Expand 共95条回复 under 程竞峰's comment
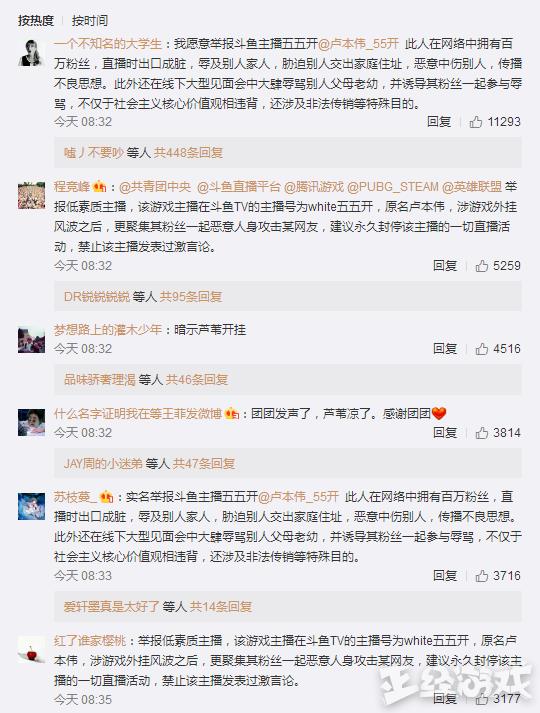Image resolution: width=540 pixels, height=713 pixels. coord(190,297)
